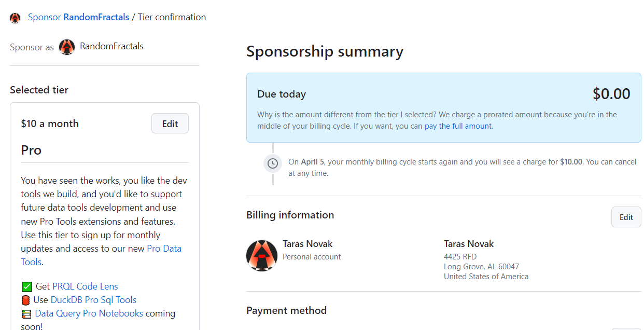Screen dimensions: 644x330
Task: Click the $0.00 due today amount
Action: (x=611, y=94)
